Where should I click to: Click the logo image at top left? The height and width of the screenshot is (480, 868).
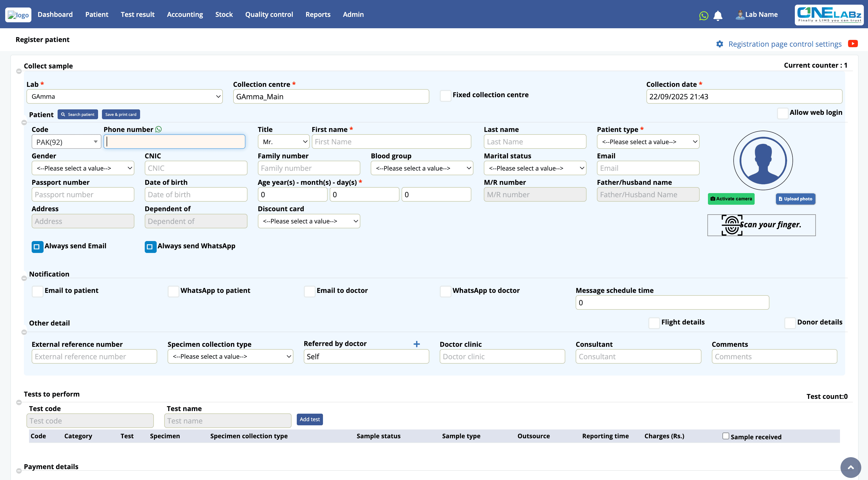tap(18, 15)
